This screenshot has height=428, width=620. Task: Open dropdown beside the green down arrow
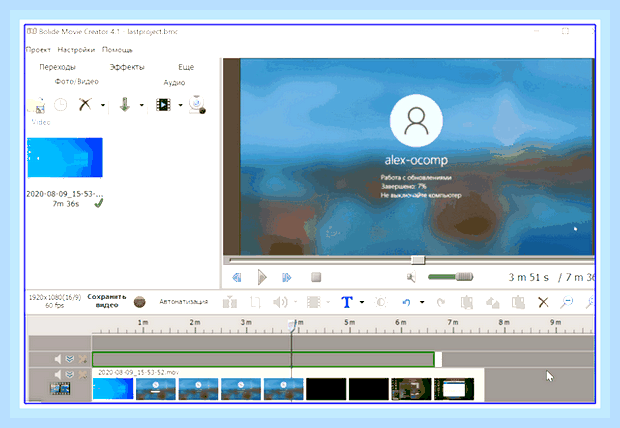click(x=141, y=105)
